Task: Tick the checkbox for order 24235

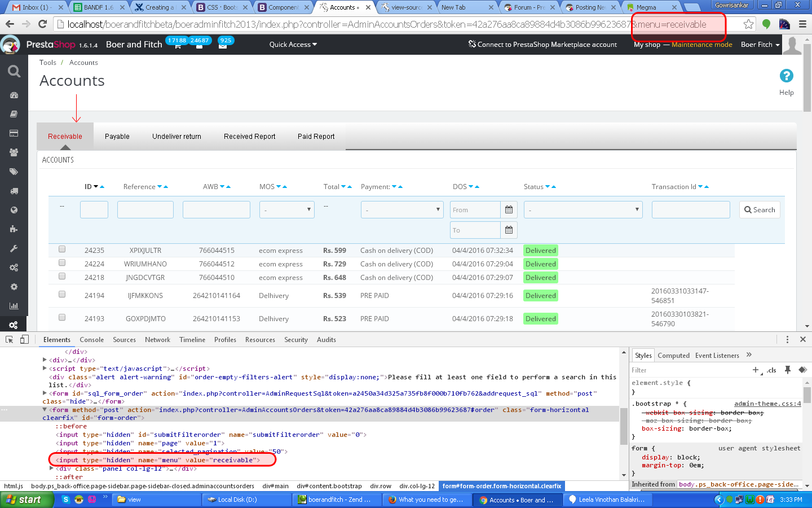Action: point(62,249)
